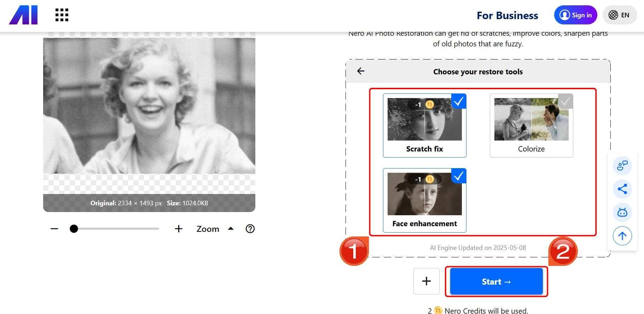
Task: Click the back-to-top arrow icon
Action: pyautogui.click(x=622, y=236)
